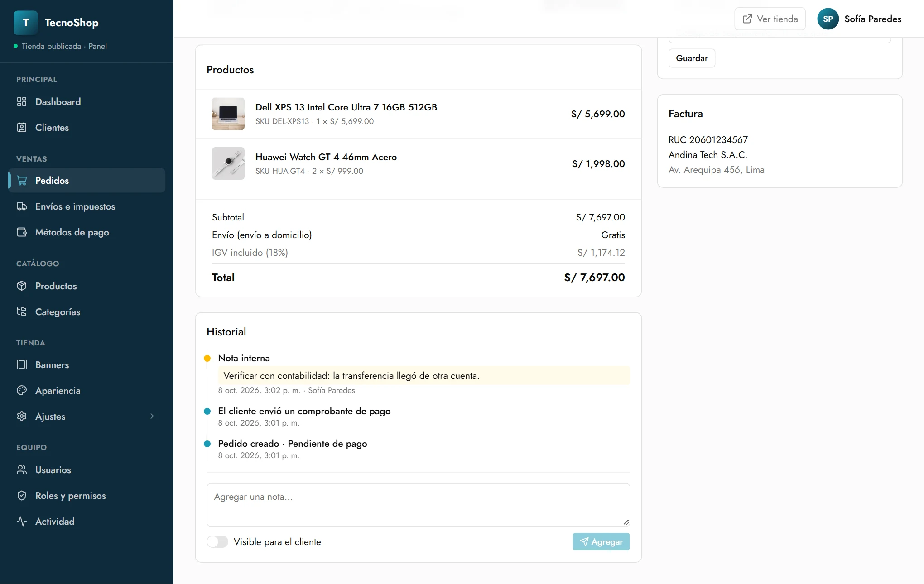
Task: Open Sofía Paredes user menu
Action: (x=859, y=19)
